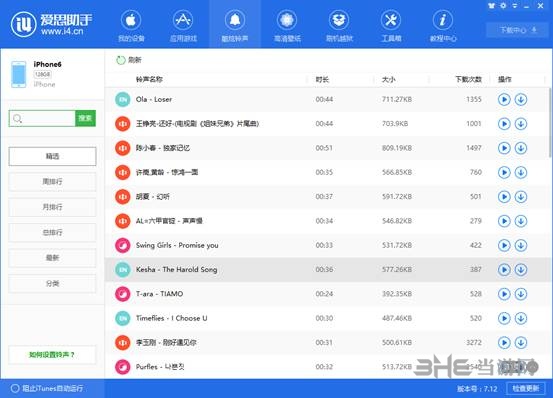Download the 陈小春 - 独家记忆 ringtone
This screenshot has height=398, width=553.
click(x=521, y=148)
